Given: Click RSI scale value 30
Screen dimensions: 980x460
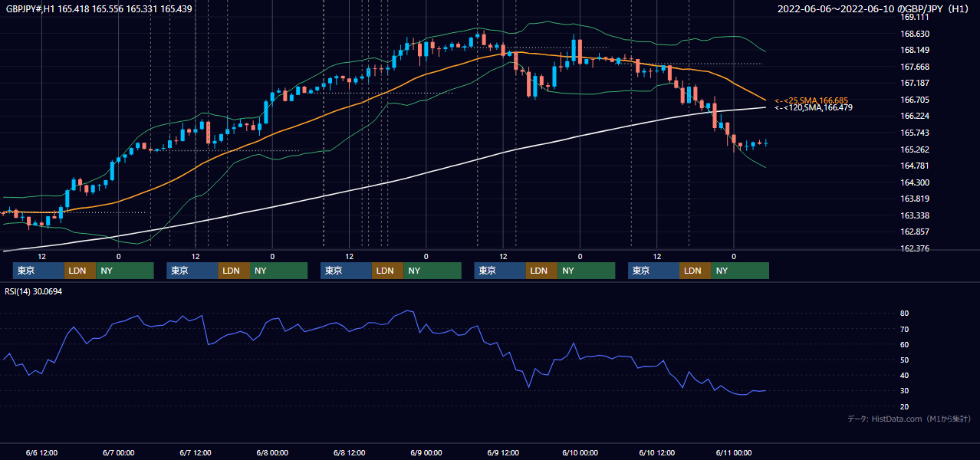Looking at the screenshot, I should click(904, 391).
